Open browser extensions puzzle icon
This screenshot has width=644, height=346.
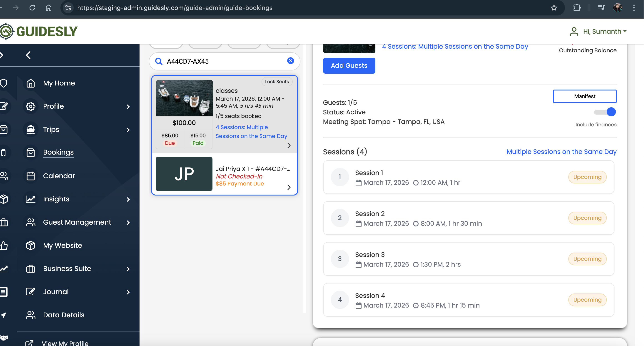(577, 8)
